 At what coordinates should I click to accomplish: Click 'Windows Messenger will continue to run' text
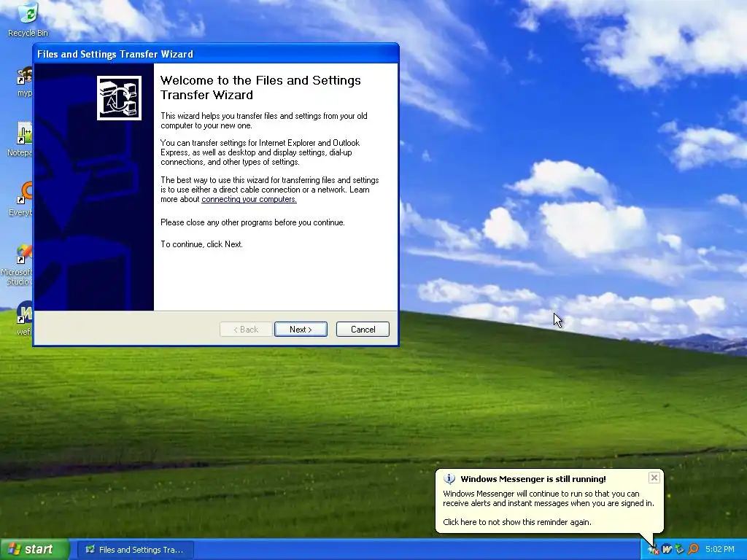pyautogui.click(x=549, y=499)
